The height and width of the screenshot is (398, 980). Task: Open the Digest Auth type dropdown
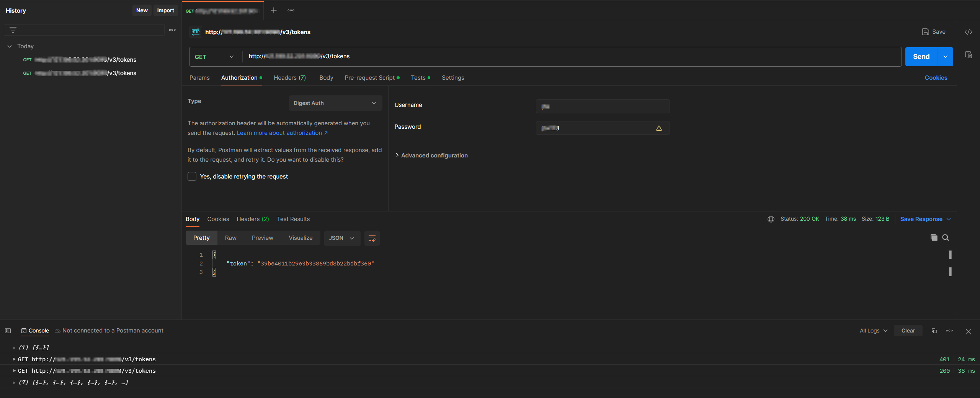(335, 103)
